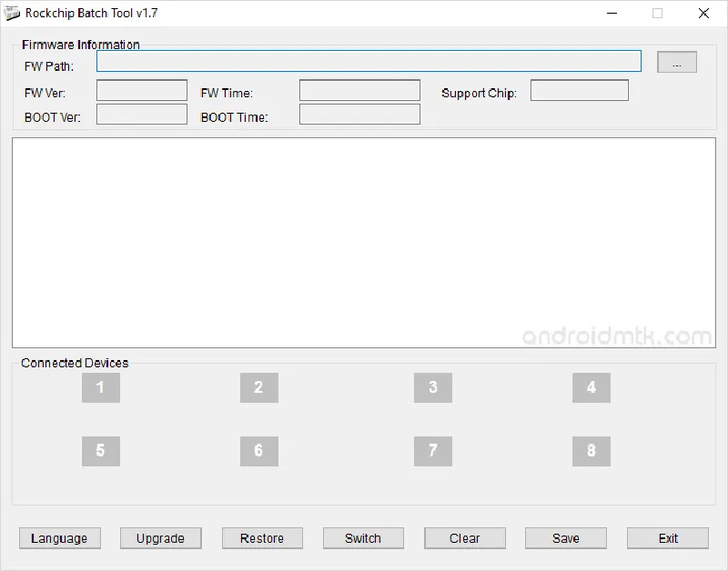Minimize the Rockchip Batch Tool window
This screenshot has height=571, width=728.
pyautogui.click(x=612, y=14)
